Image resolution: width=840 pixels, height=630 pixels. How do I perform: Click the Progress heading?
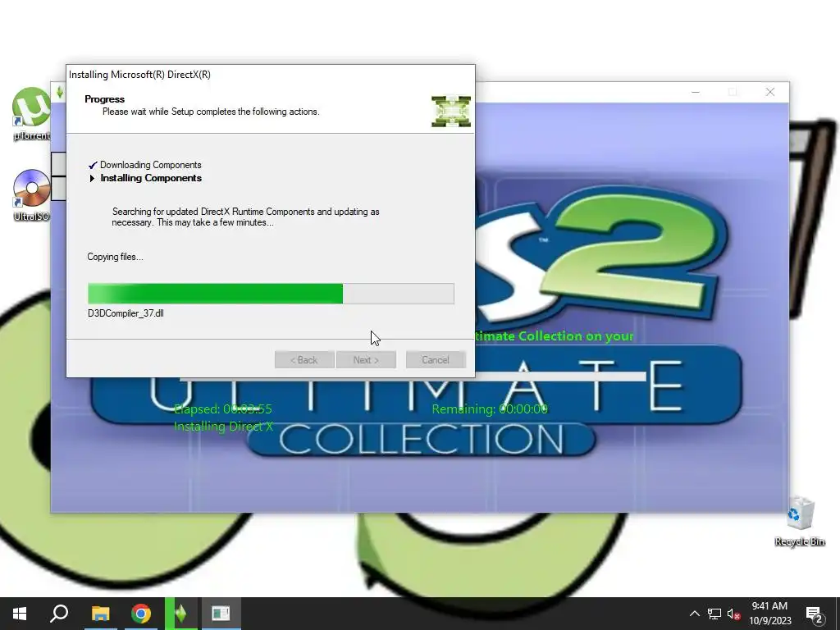tap(104, 99)
